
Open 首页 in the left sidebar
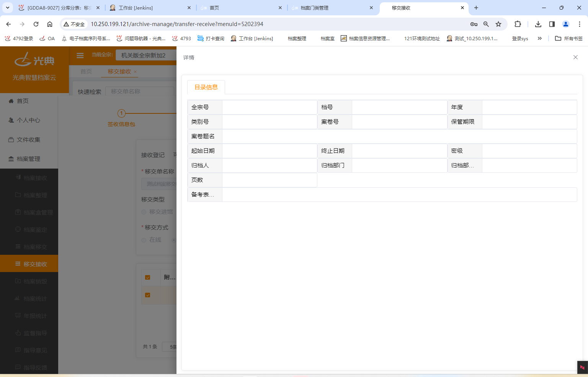pyautogui.click(x=23, y=101)
